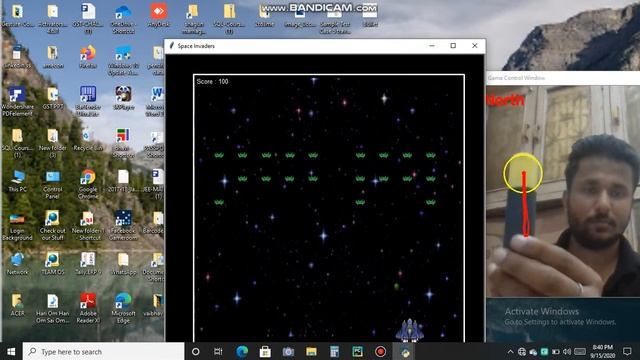
Task: Open the AnyDesk desktop shortcut
Action: (x=158, y=15)
